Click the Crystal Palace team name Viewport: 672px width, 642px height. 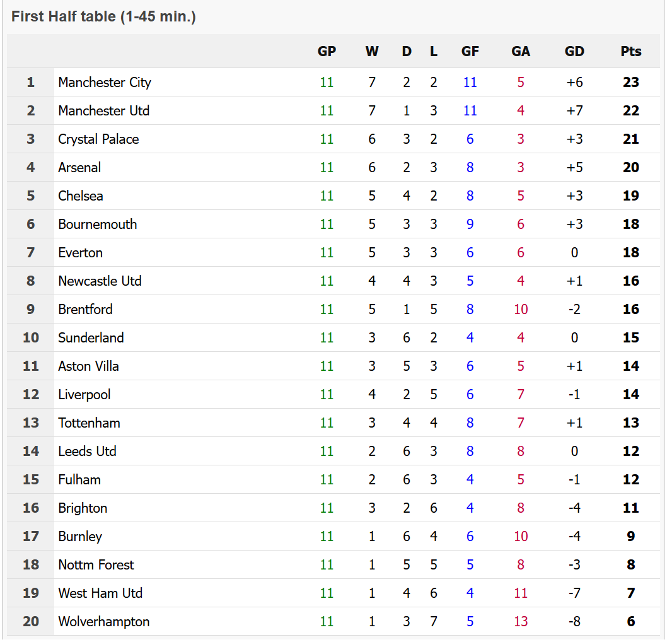pos(98,139)
